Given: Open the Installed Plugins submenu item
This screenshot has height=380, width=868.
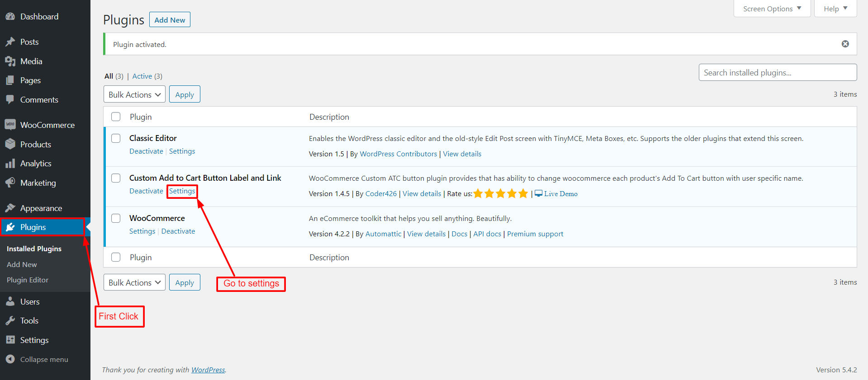Looking at the screenshot, I should pos(34,249).
